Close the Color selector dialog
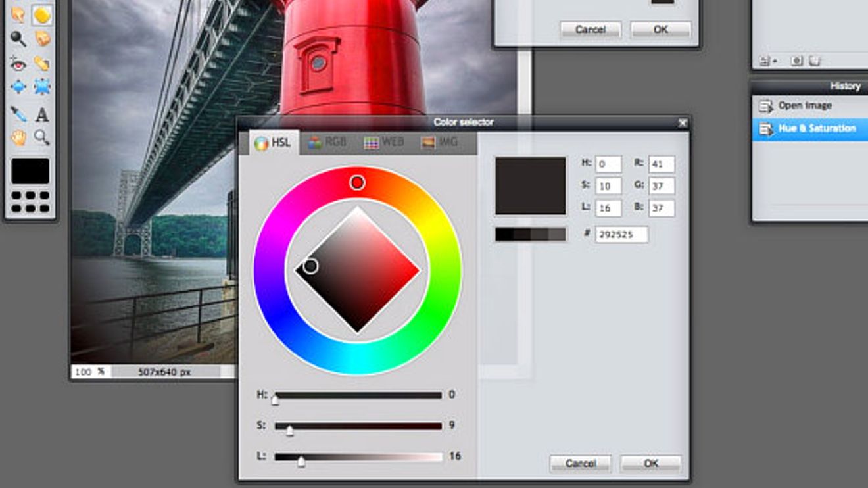The image size is (868, 488). [683, 122]
